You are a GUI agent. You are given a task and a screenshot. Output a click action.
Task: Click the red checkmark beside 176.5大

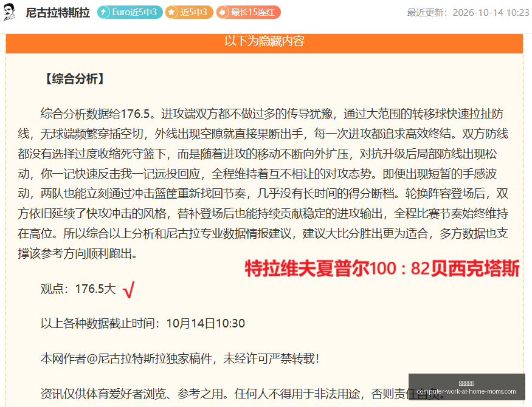(129, 290)
